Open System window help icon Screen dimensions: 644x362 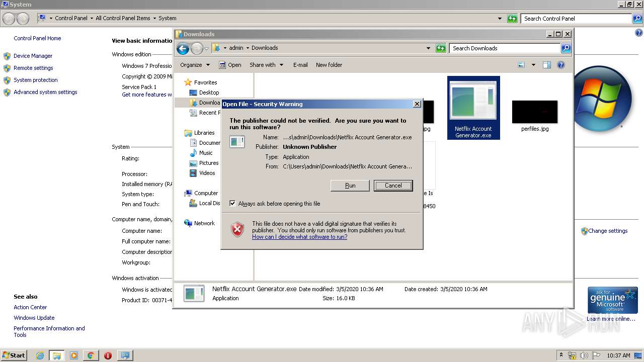(639, 32)
